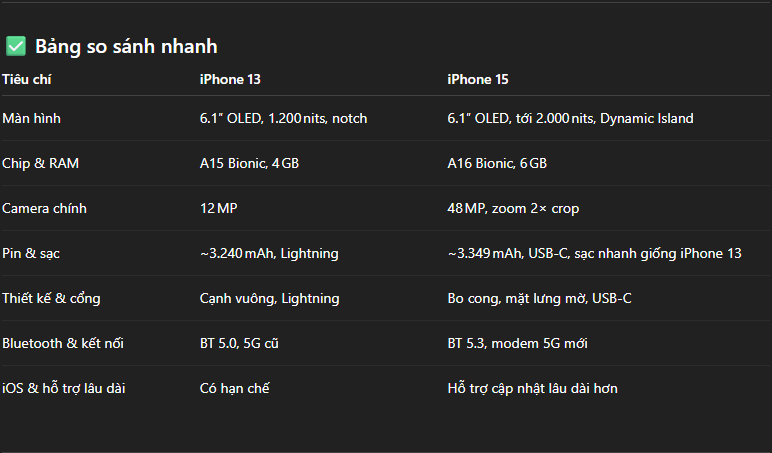Select the 'Camera chính' row label
Image resolution: width=772 pixels, height=453 pixels.
pos(44,208)
